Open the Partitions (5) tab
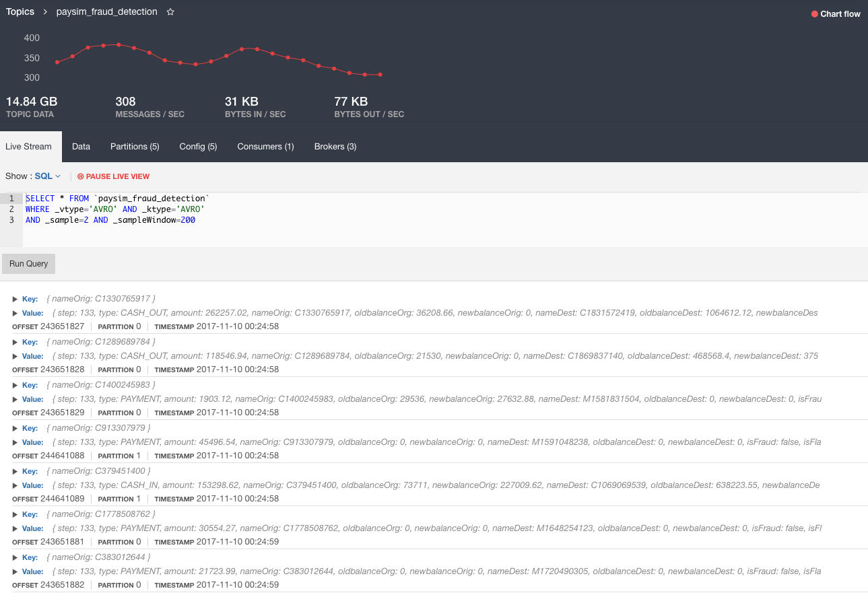868x595 pixels. [135, 146]
